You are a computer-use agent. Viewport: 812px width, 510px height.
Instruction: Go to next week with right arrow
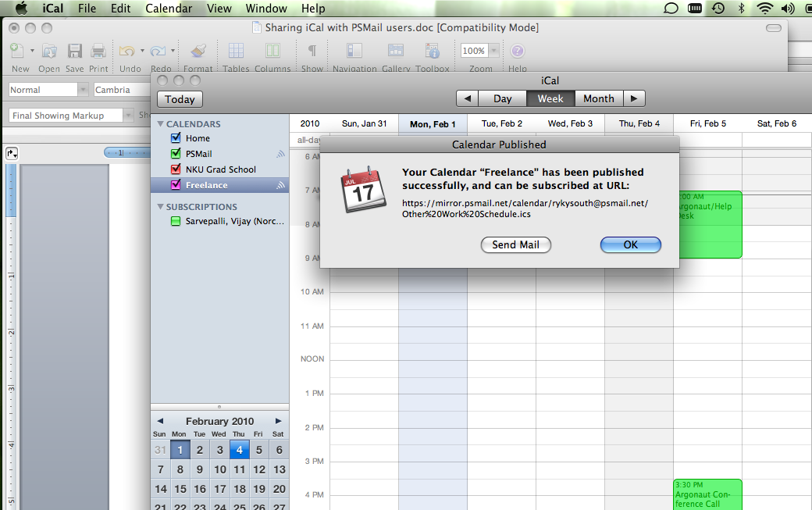(x=634, y=98)
